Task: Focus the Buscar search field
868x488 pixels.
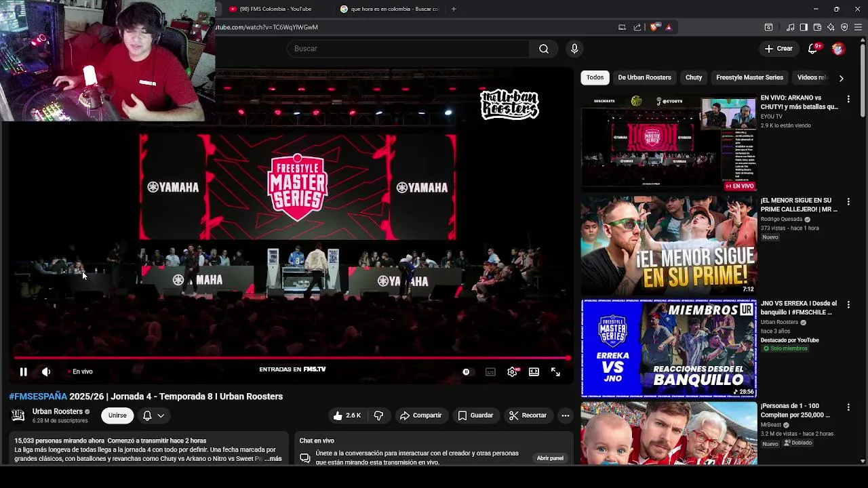Action: tap(408, 49)
